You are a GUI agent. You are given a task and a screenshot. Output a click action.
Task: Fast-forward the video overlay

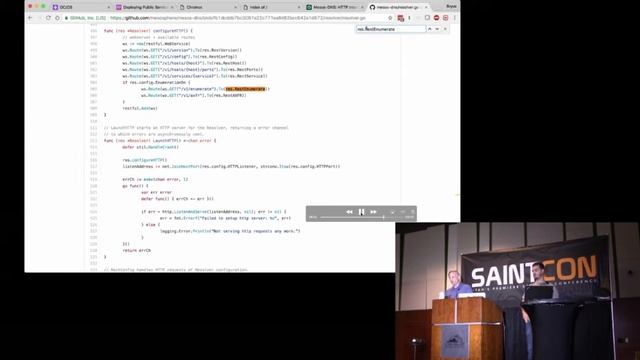(373, 212)
